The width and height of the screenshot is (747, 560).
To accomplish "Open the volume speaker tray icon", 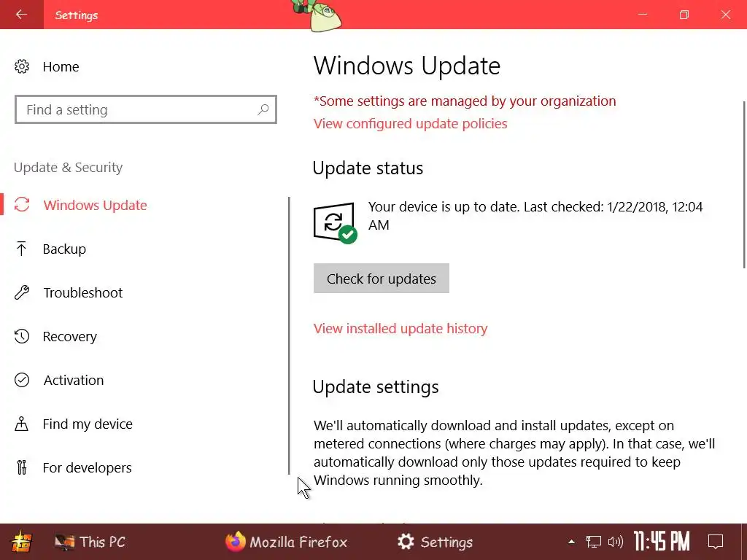I will [616, 542].
